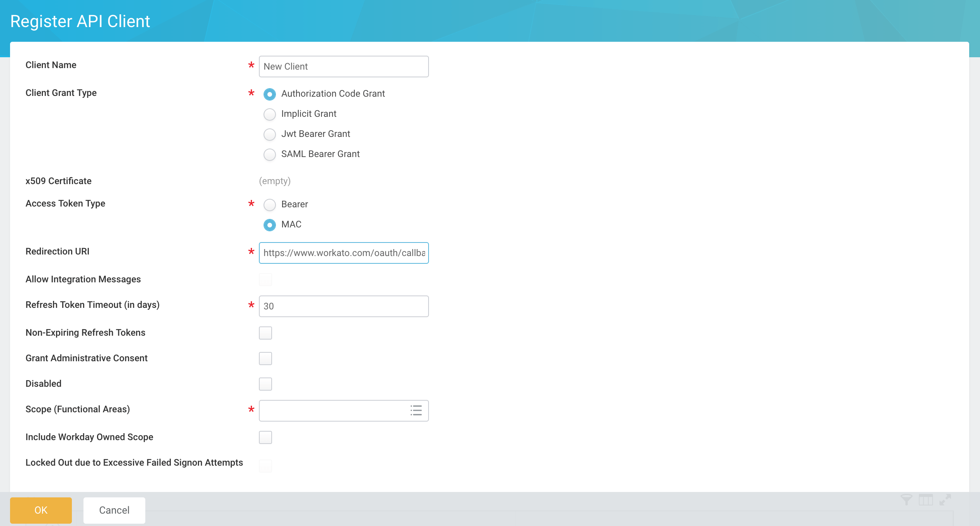Click the Cancel button
The height and width of the screenshot is (526, 980).
click(114, 510)
